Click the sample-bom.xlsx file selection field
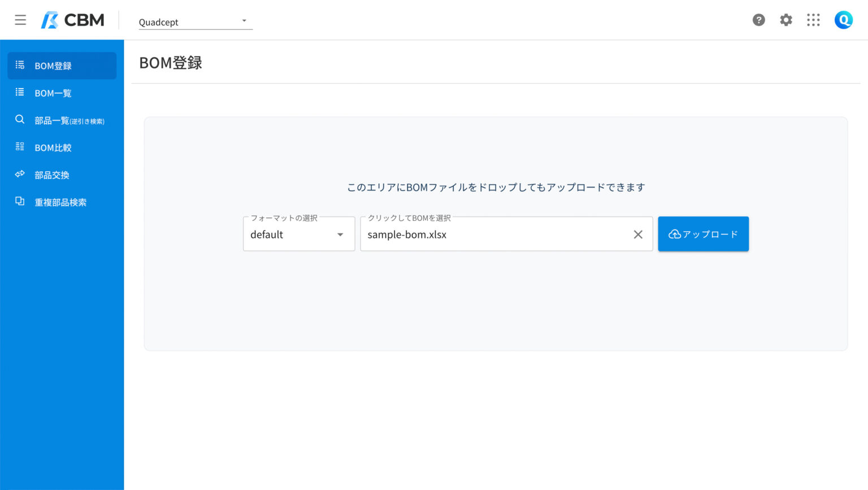This screenshot has width=868, height=490. click(x=492, y=235)
